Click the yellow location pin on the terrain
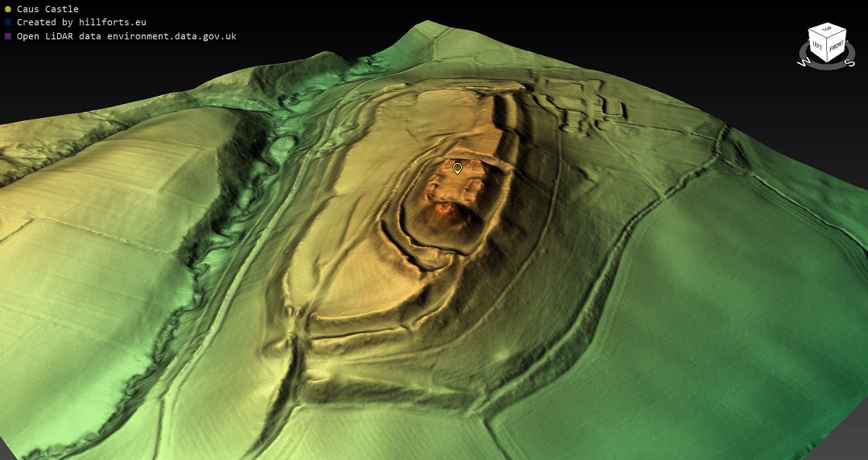 click(457, 168)
